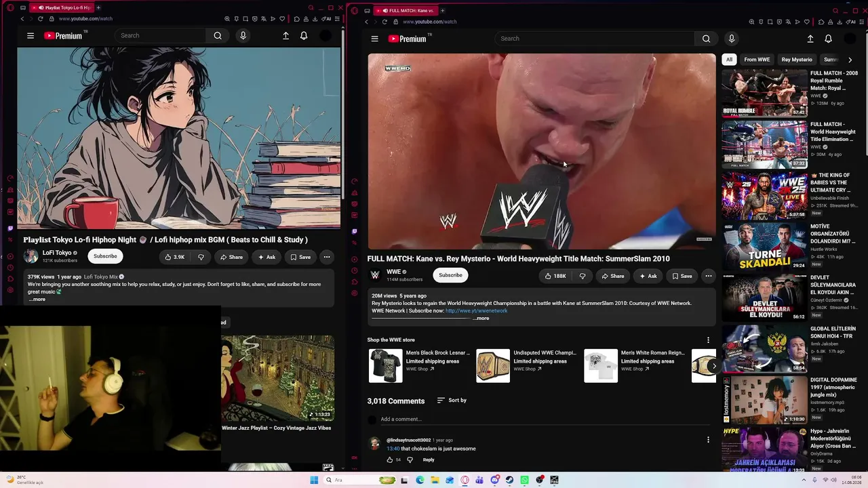
Task: Open YouTube guide menu in WWE window
Action: tap(374, 39)
